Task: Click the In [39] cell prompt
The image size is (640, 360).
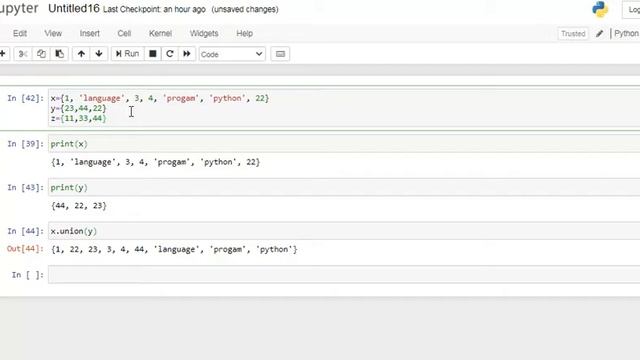Action: pyautogui.click(x=25, y=144)
